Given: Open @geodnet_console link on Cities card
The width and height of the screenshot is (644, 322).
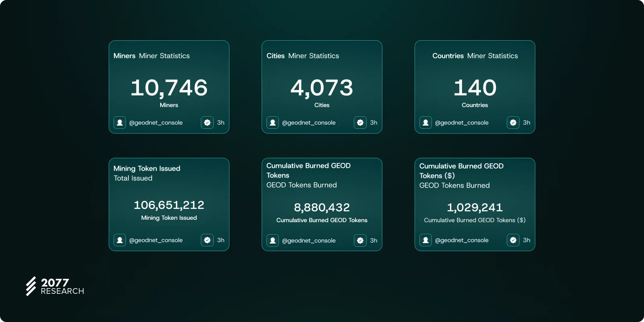Looking at the screenshot, I should [x=309, y=123].
